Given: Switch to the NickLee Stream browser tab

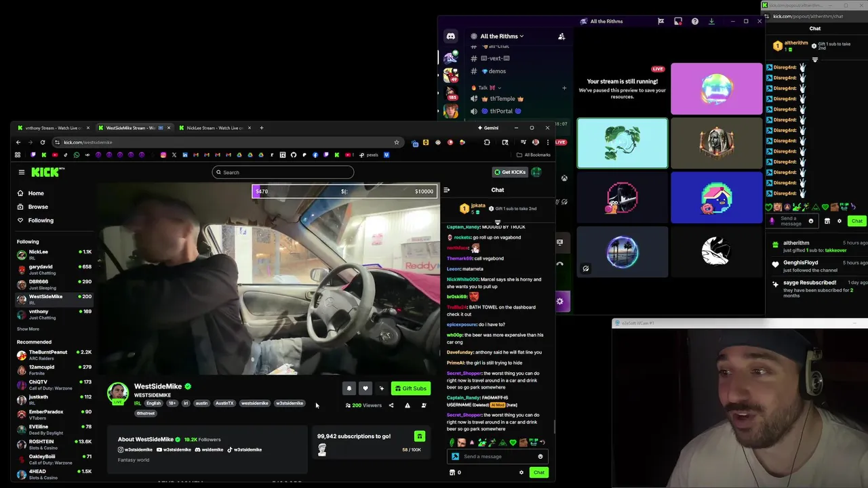Looking at the screenshot, I should 214,128.
